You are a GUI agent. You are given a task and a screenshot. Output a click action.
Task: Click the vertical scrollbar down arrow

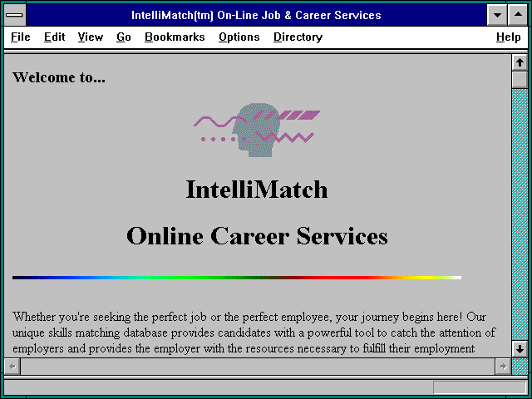click(520, 349)
